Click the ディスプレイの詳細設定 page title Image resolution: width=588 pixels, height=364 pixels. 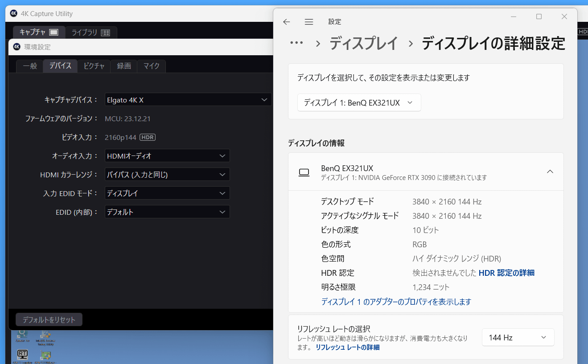click(x=493, y=44)
